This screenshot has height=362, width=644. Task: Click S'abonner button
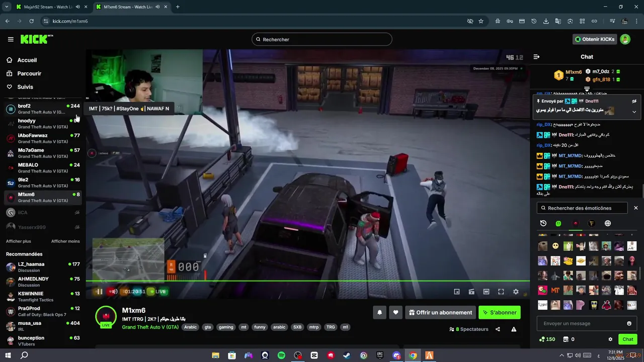click(500, 313)
